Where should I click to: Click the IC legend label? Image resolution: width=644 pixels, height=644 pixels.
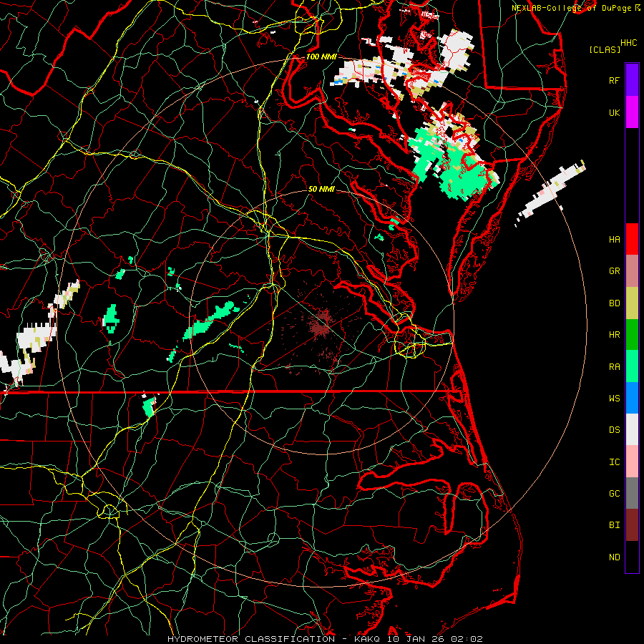(x=614, y=462)
